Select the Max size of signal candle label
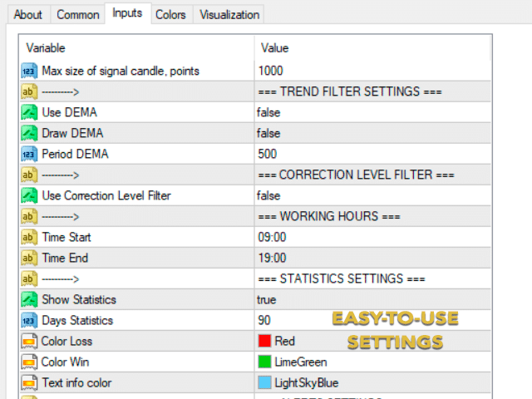This screenshot has height=399, width=532. point(121,71)
